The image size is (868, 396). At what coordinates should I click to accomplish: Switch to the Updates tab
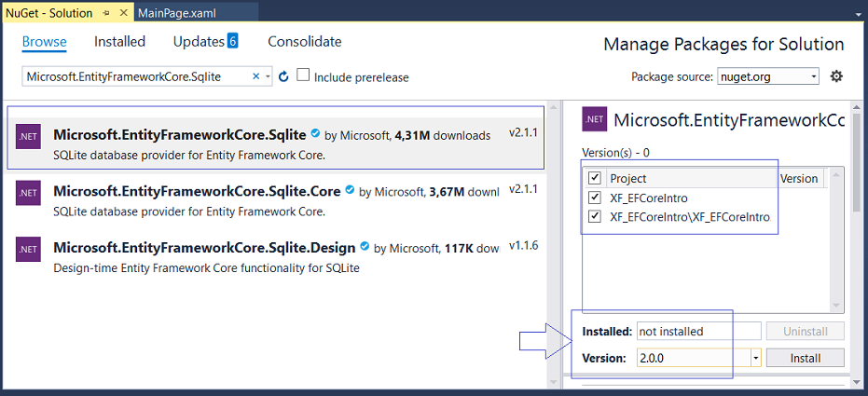[x=199, y=42]
